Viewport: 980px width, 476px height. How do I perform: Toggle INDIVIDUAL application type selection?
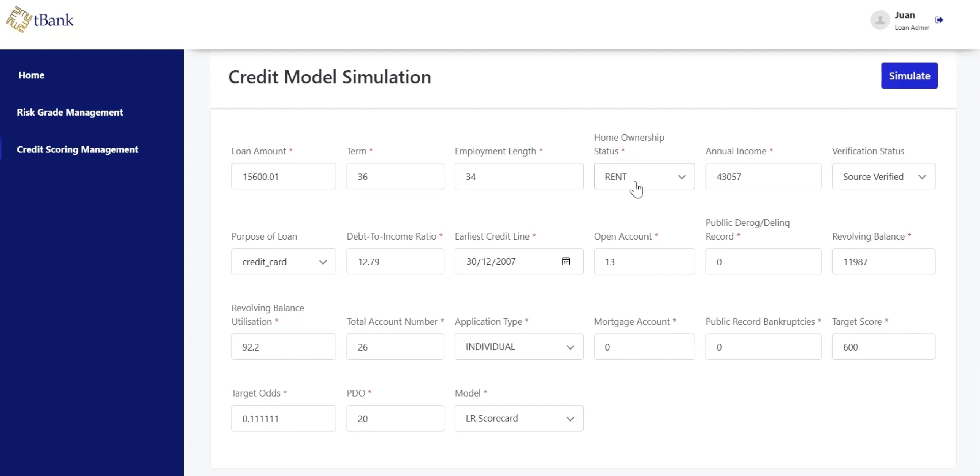point(519,346)
